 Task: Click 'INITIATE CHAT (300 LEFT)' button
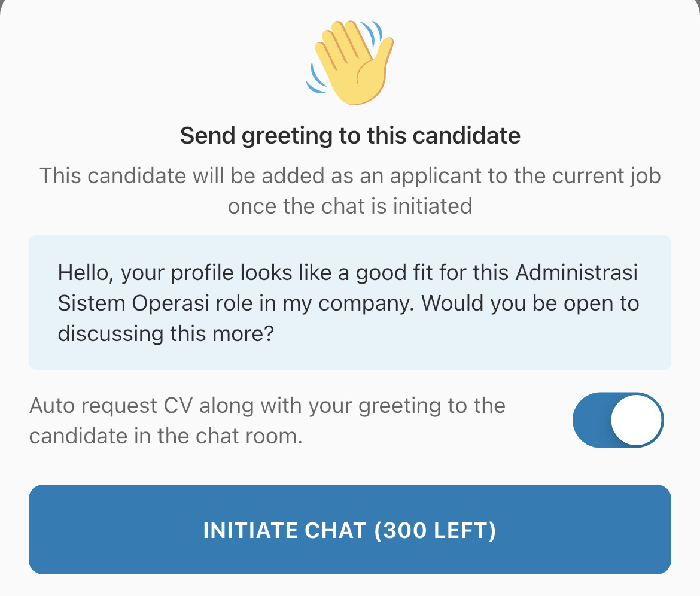350,530
